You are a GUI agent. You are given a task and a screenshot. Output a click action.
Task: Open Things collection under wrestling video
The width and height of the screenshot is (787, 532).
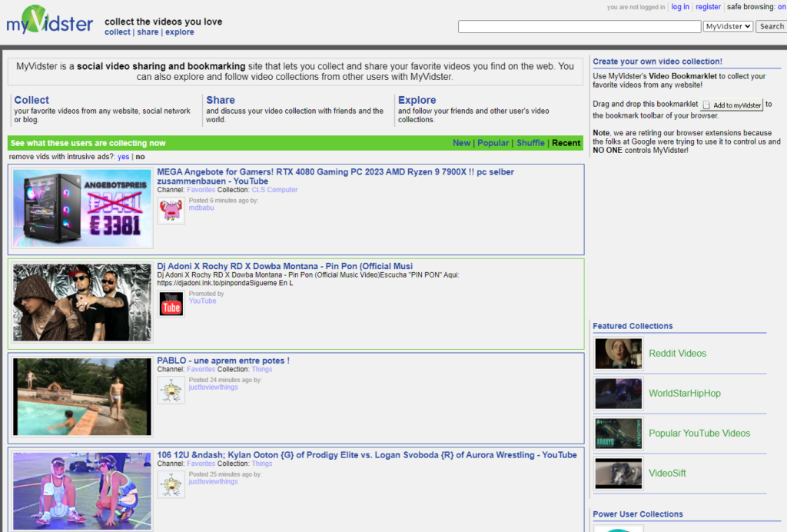262,464
